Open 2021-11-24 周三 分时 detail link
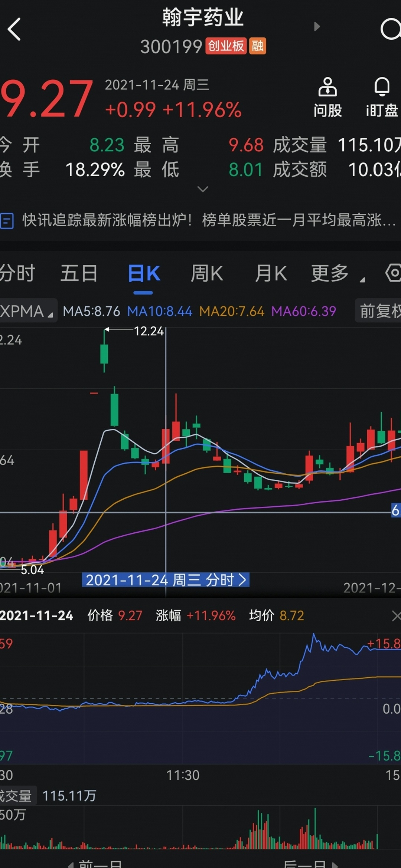The width and height of the screenshot is (401, 868). [166, 580]
